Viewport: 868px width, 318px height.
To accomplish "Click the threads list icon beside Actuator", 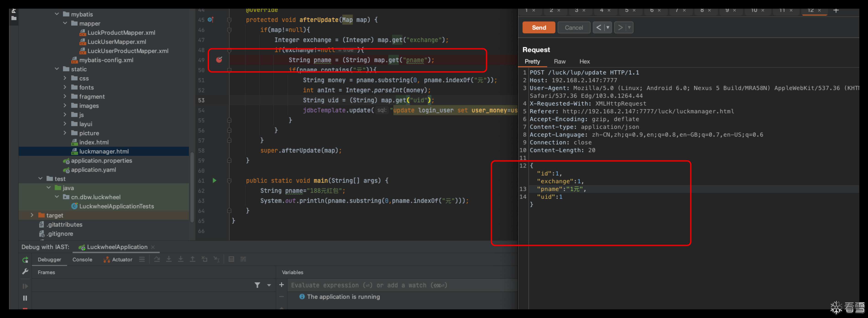I will 142,259.
